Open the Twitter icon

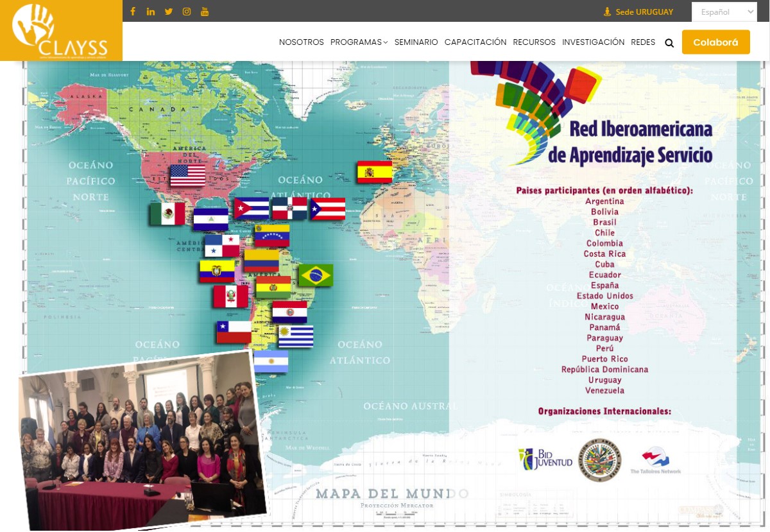(169, 11)
